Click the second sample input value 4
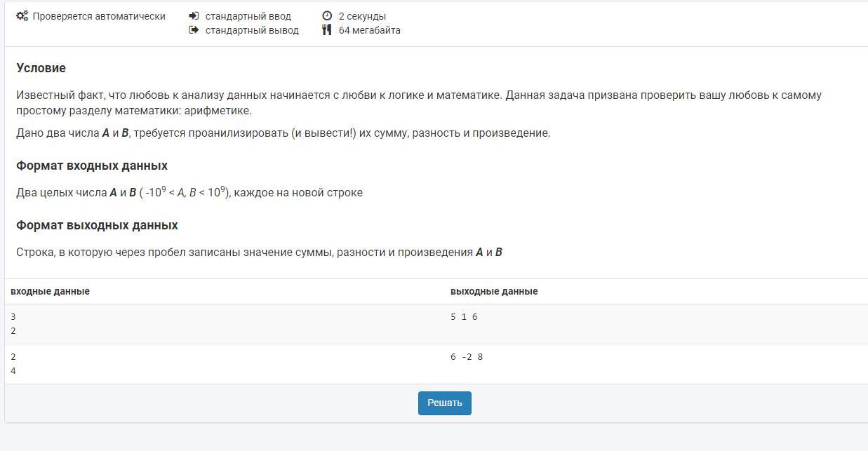This screenshot has width=868, height=451. [x=13, y=371]
